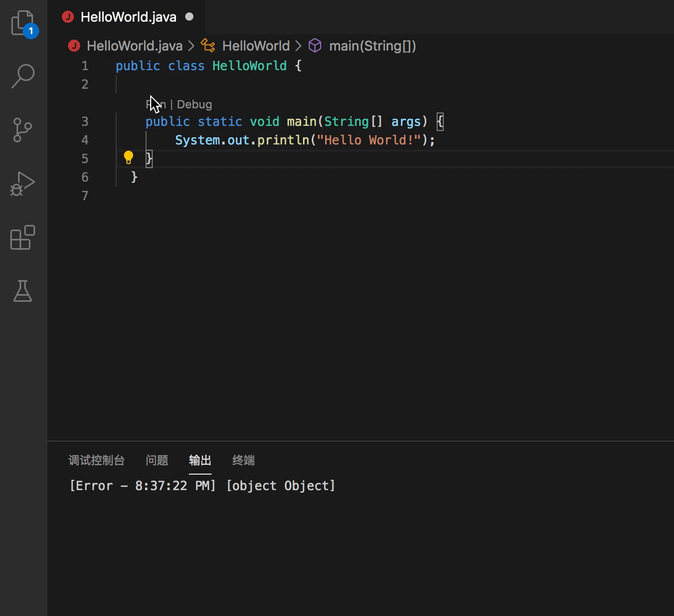Open the Extensions view

(x=23, y=237)
